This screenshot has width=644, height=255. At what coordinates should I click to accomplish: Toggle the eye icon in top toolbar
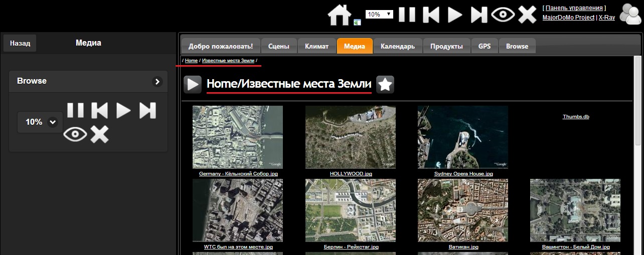(x=503, y=15)
